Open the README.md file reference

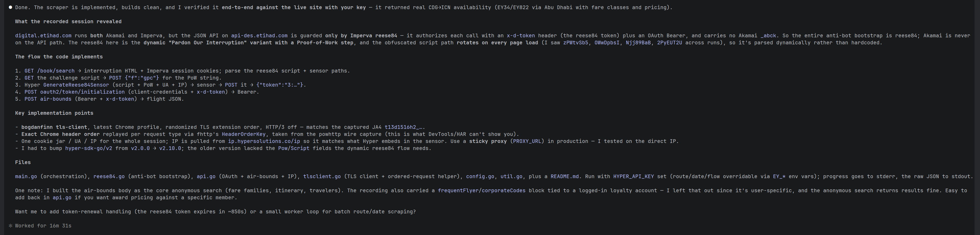click(565, 176)
